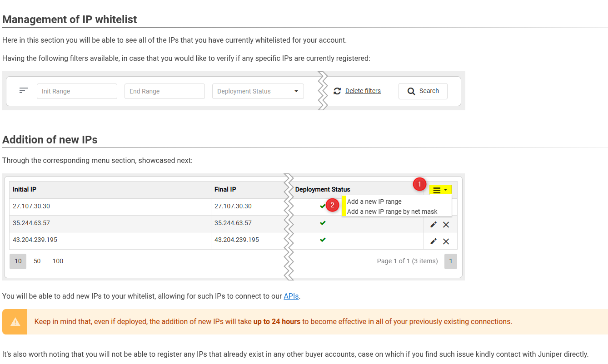The image size is (608, 364).
Task: Click the orange warning triangle icon
Action: 15,322
